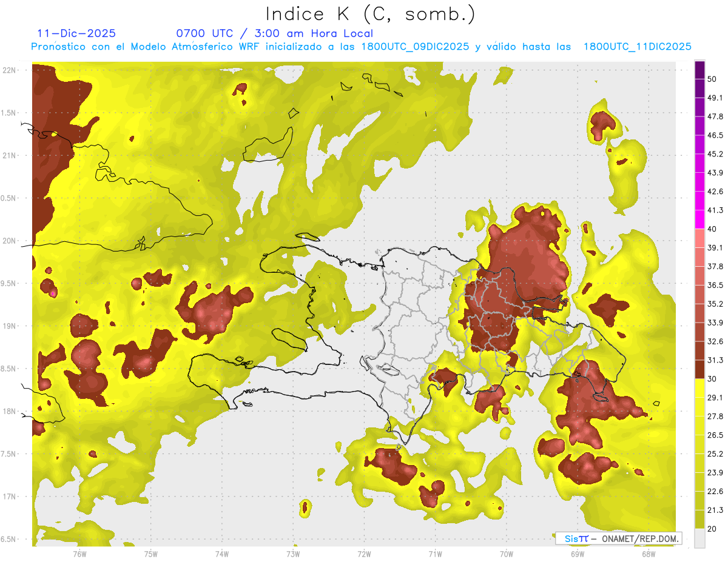Pick the bright yellow swatch between 29.1 and 30
The width and height of the screenshot is (728, 562).
699,389
